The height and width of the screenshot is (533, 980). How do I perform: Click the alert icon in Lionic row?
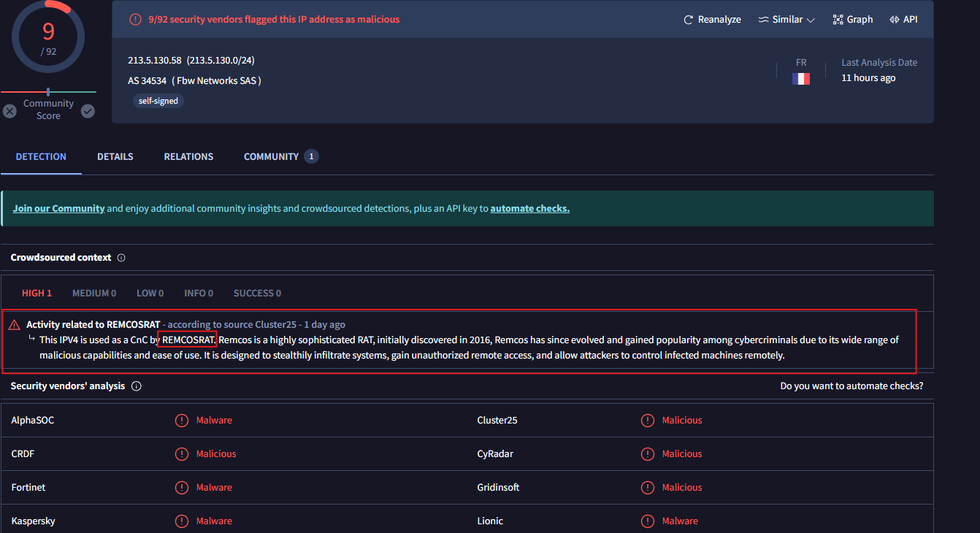(648, 521)
